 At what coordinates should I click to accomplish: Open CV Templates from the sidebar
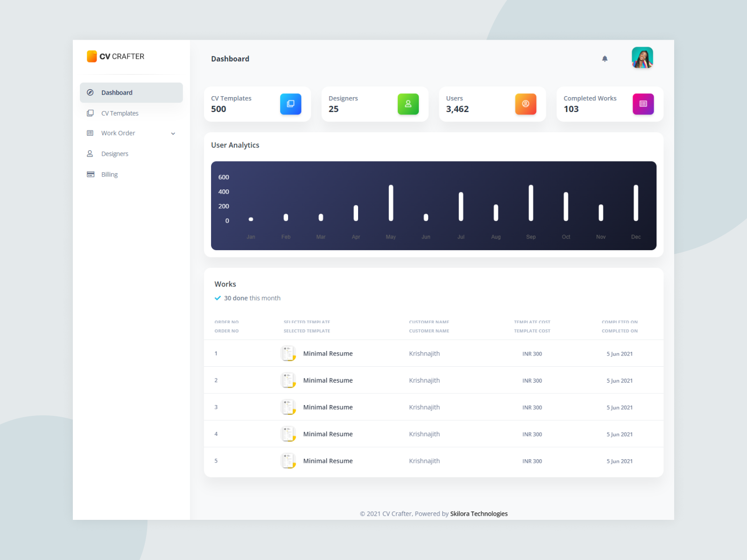click(120, 113)
